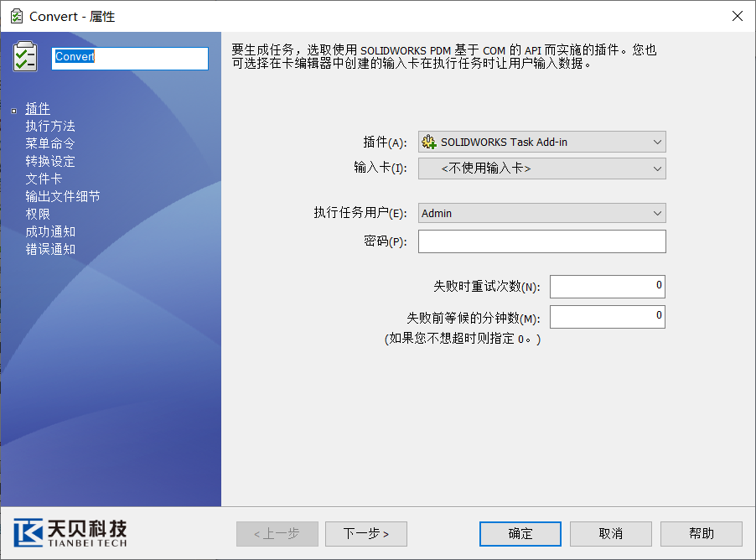Image resolution: width=756 pixels, height=560 pixels.
Task: Open 错误通知 error notification page
Action: [50, 250]
